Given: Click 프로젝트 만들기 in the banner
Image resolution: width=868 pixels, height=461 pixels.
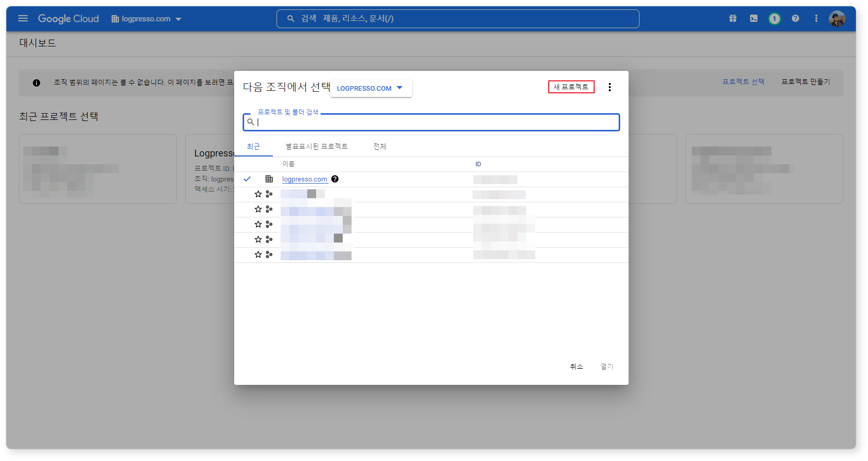Looking at the screenshot, I should [806, 82].
